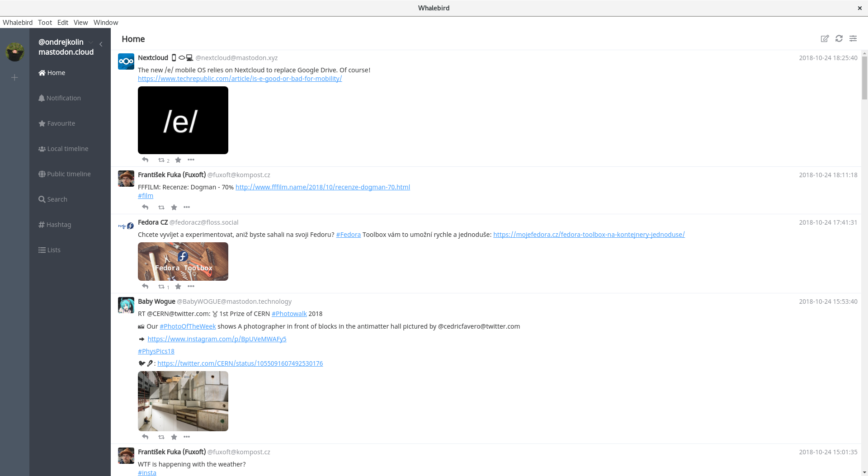
Task: Open the View menu
Action: (x=80, y=23)
